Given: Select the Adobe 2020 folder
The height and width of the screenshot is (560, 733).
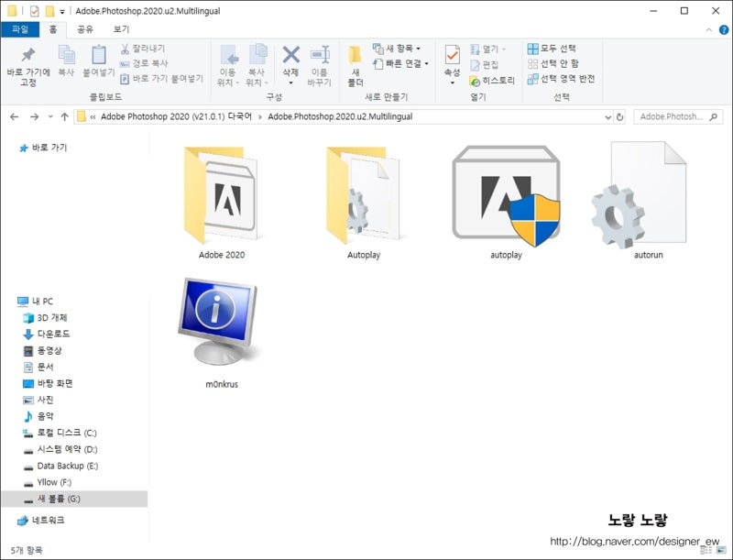Looking at the screenshot, I should pyautogui.click(x=221, y=203).
